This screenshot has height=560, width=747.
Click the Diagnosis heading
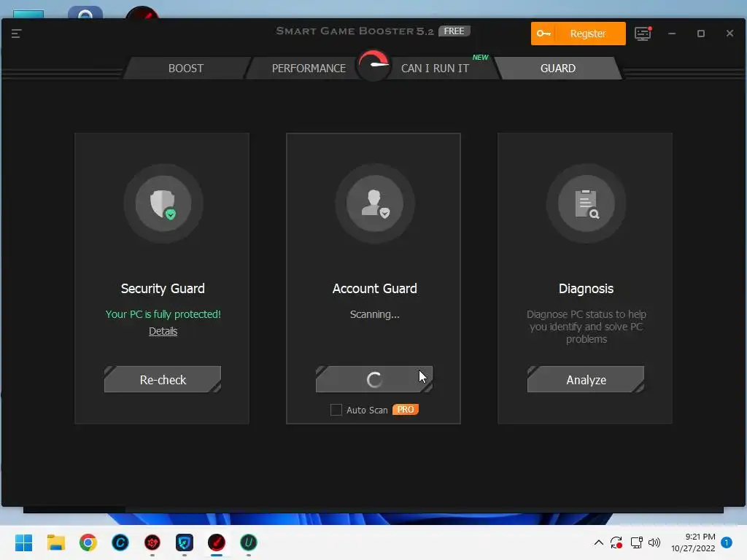click(586, 289)
